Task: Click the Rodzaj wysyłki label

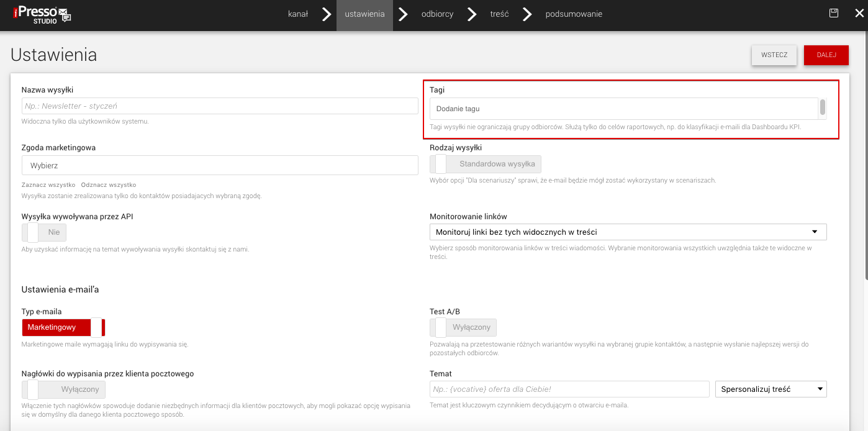Action: (456, 148)
